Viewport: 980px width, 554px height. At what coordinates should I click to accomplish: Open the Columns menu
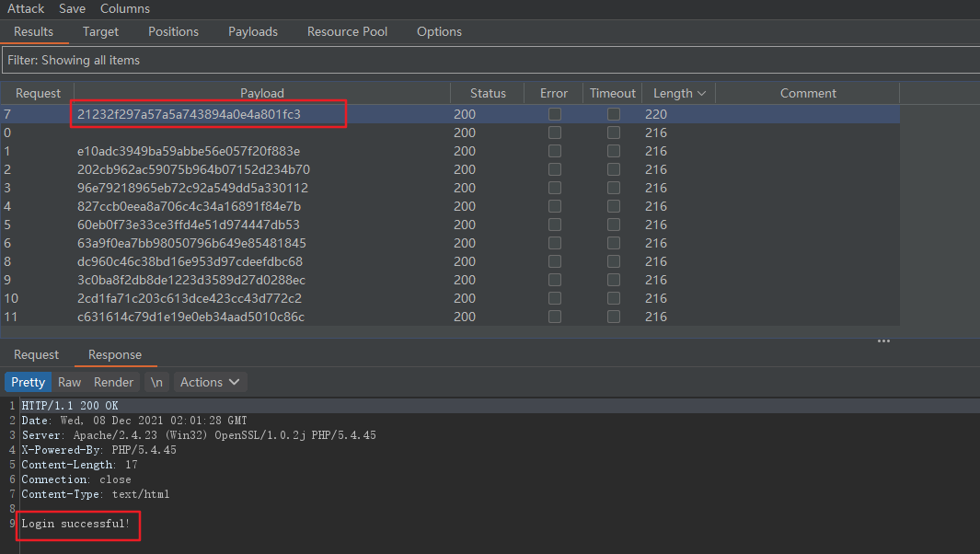tap(125, 8)
